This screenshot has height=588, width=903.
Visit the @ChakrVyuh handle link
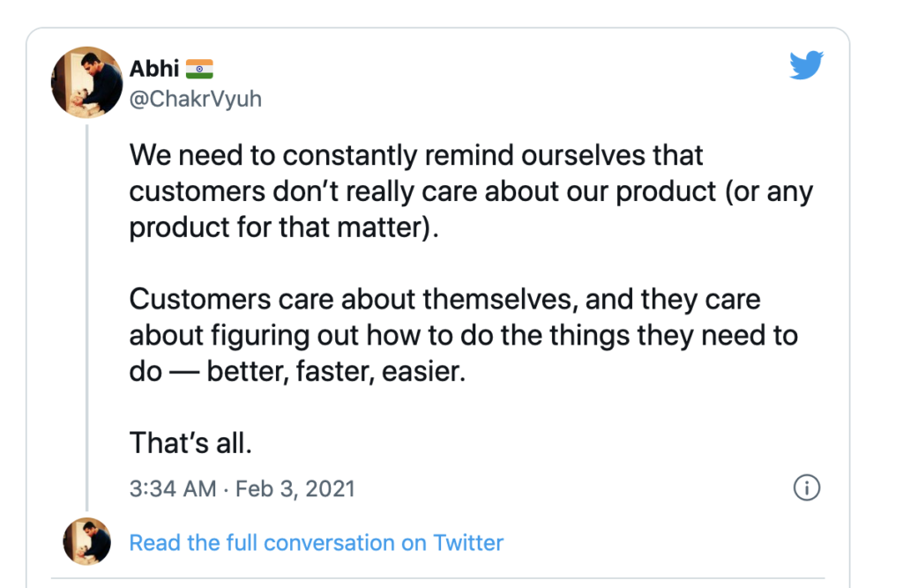[195, 99]
